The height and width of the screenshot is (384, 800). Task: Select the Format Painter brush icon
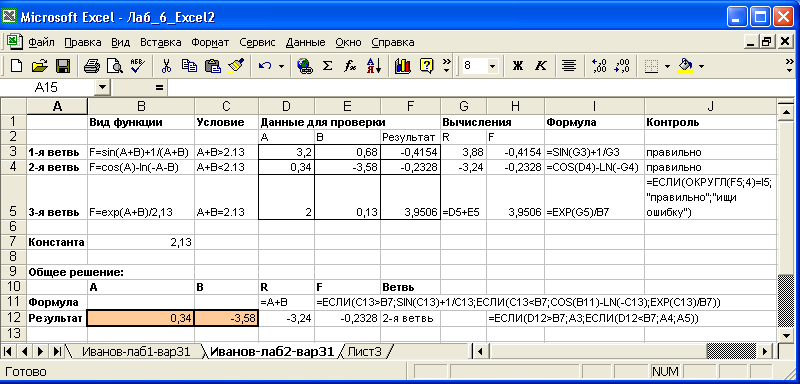pyautogui.click(x=236, y=66)
